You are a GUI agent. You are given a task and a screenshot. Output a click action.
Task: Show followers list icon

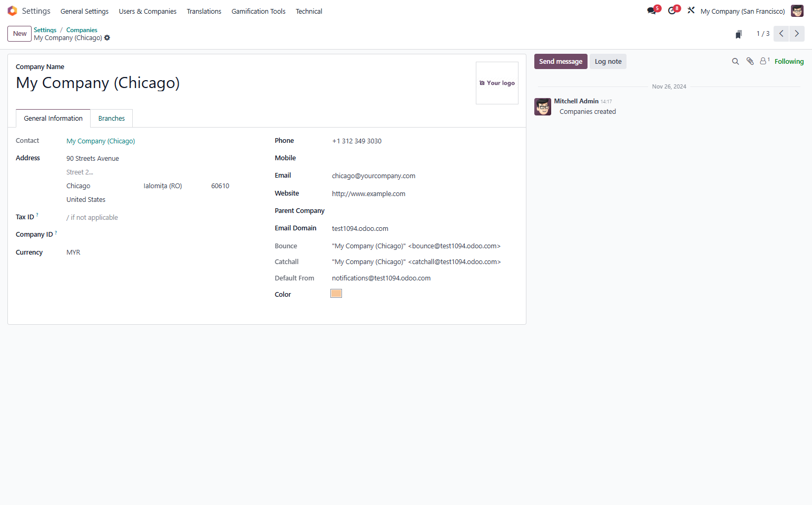coord(765,61)
